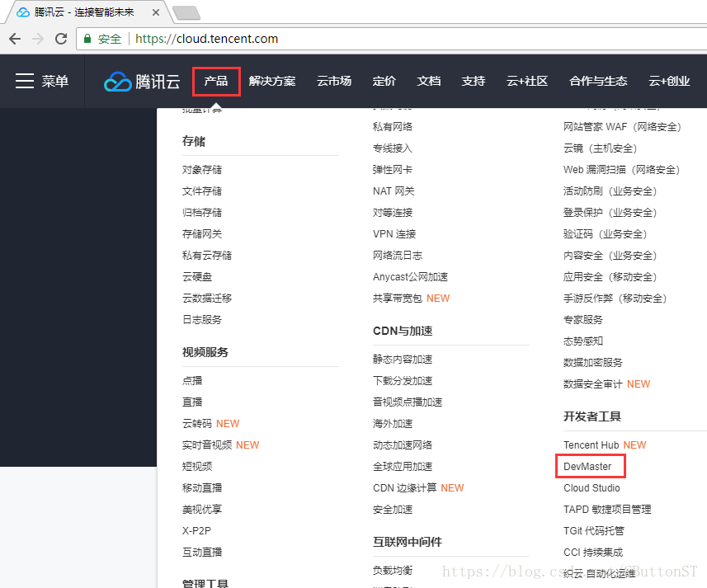Open 验证码（业务安全）product link
Viewport: 707px width, 588px height.
pyautogui.click(x=605, y=234)
